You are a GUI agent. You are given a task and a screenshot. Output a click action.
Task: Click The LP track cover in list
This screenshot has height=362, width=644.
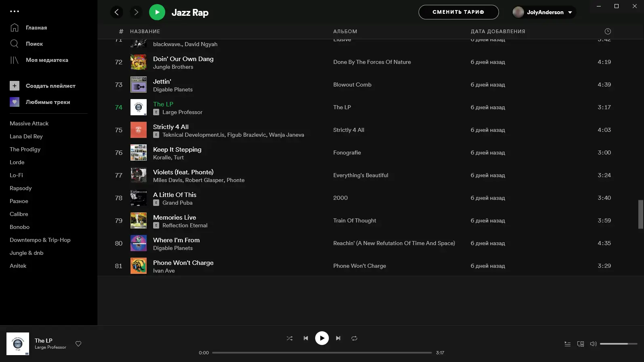coord(139,107)
